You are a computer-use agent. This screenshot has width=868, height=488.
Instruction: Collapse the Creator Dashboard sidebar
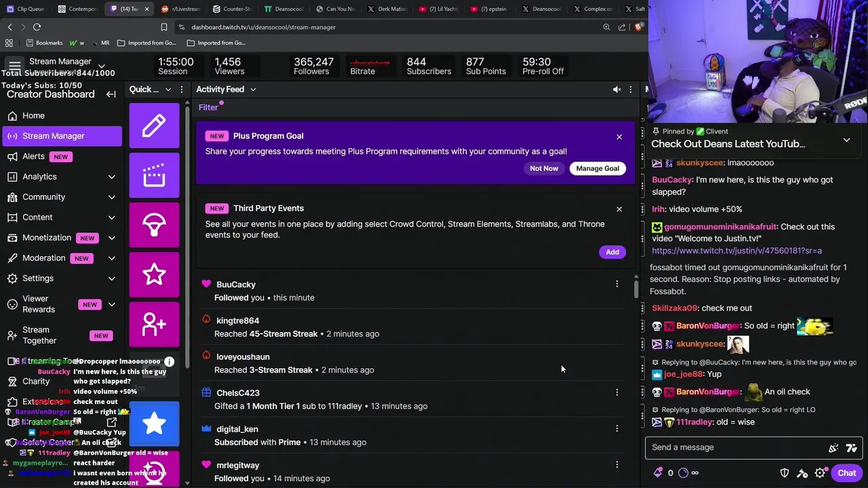pyautogui.click(x=111, y=94)
